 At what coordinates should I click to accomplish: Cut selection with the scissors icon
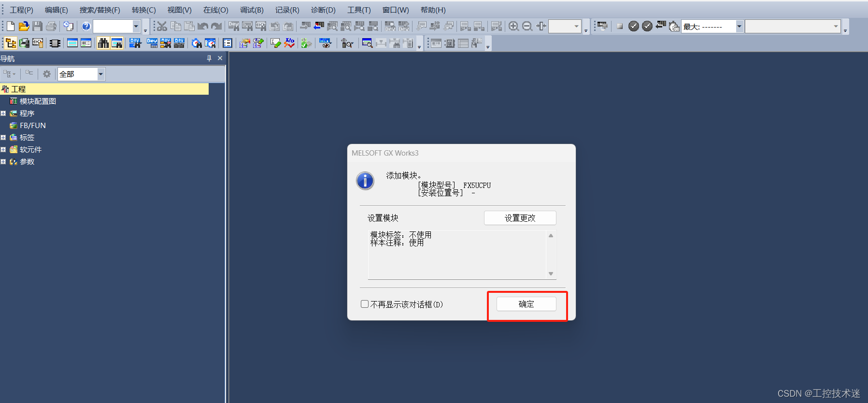coord(162,26)
